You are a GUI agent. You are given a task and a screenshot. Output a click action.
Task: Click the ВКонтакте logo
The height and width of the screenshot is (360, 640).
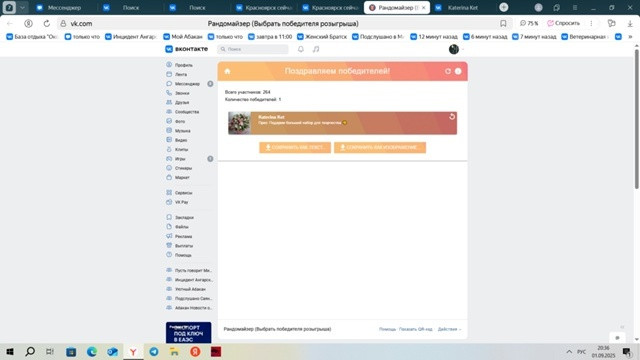[187, 49]
